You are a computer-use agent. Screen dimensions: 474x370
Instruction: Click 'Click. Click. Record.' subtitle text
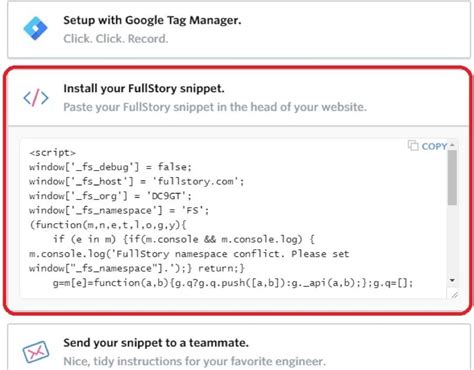[x=116, y=39]
